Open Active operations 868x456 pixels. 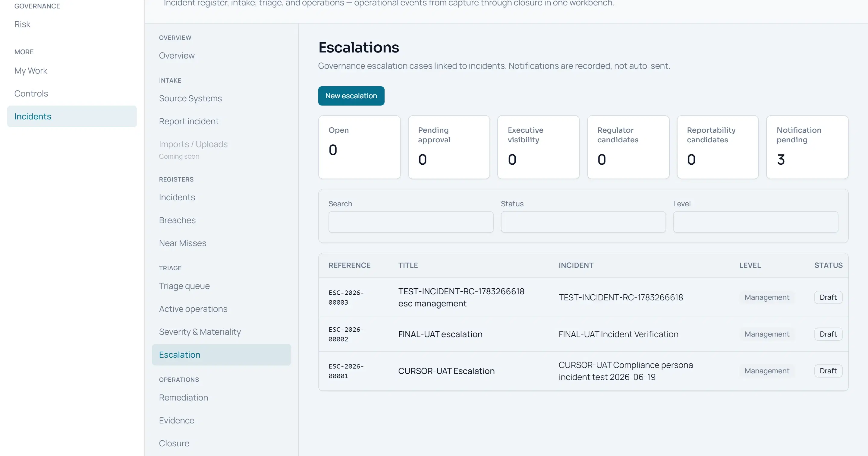[x=193, y=309]
